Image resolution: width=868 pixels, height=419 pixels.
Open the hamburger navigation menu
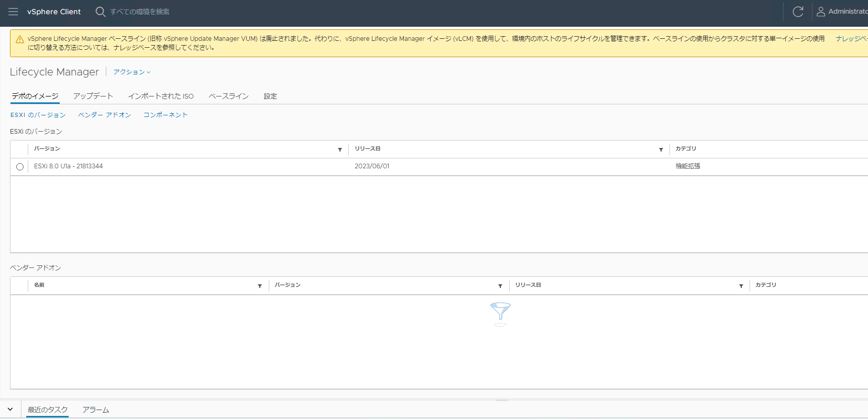coord(13,12)
